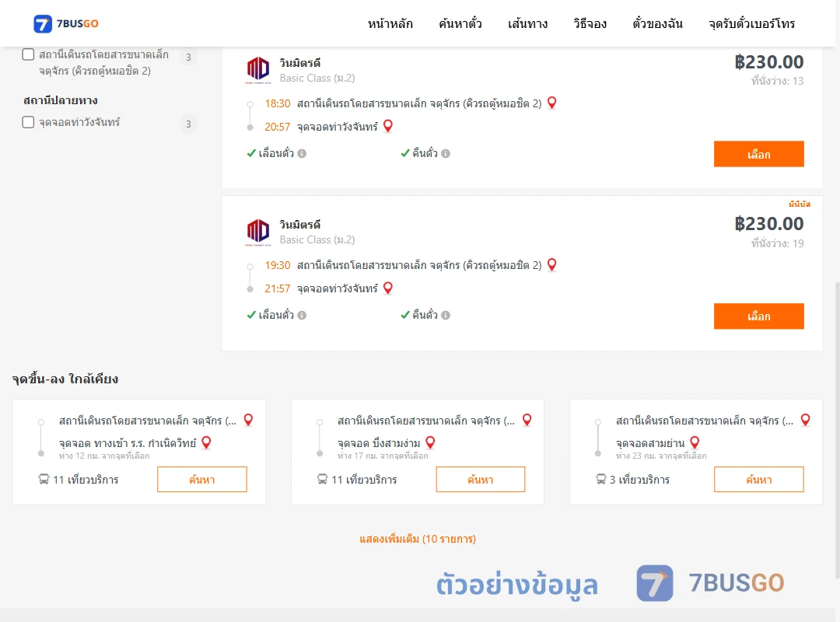The height and width of the screenshot is (622, 840).
Task: Click the ฿230.00 price of the 19:30 trip
Action: [x=768, y=224]
